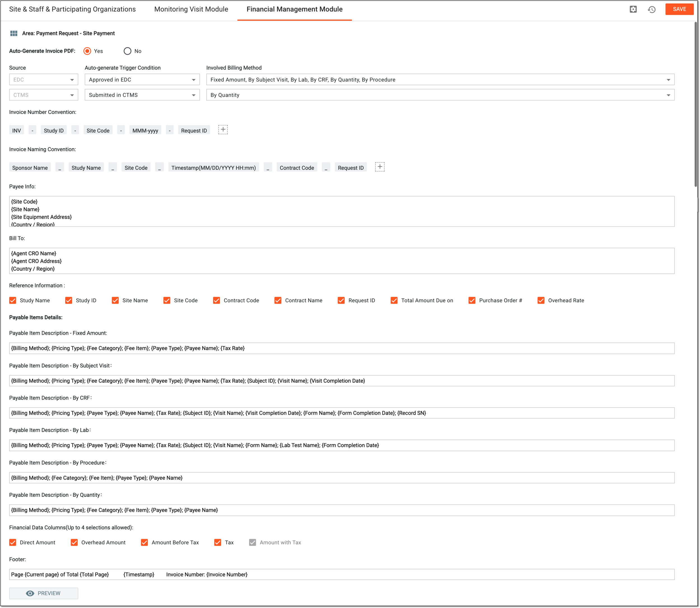Viewport: 700px width, 608px height.
Task: Uncheck Study Name reference checkbox
Action: (x=13, y=300)
